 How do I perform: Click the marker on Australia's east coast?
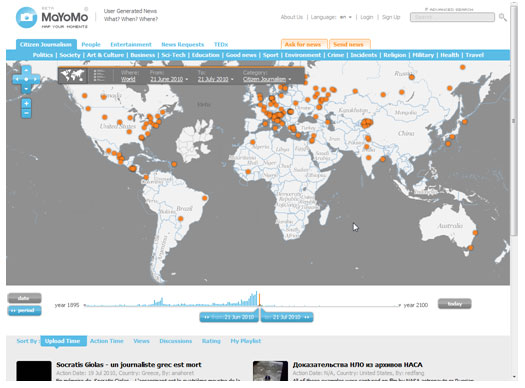475,233
